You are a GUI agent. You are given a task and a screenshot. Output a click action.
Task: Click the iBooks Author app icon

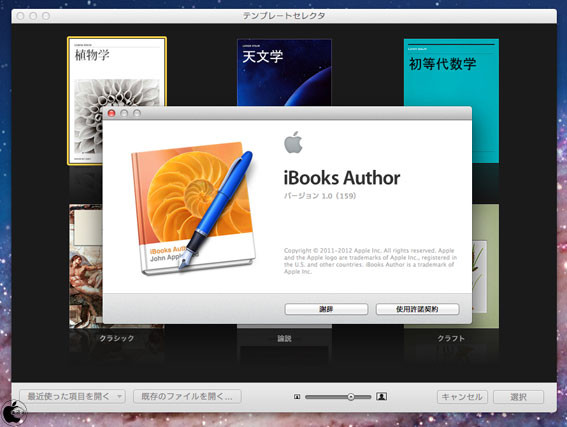193,208
